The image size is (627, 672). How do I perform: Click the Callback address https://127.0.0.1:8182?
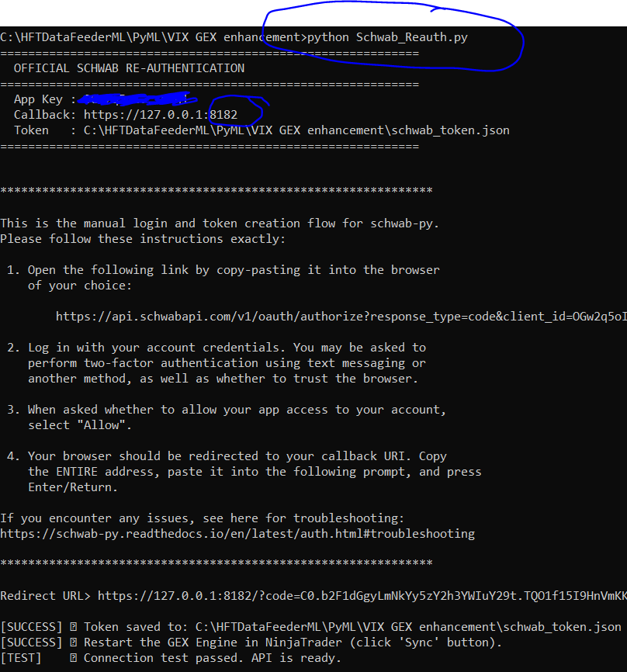[x=160, y=115]
